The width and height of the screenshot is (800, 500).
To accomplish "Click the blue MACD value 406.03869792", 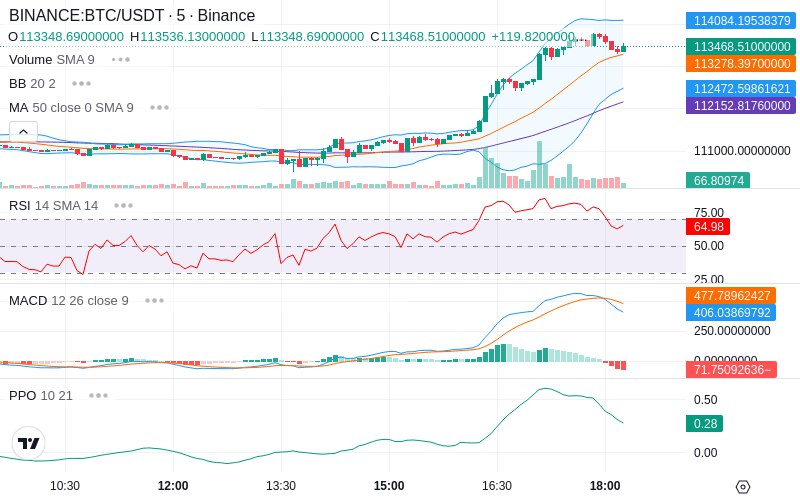I will point(731,312).
